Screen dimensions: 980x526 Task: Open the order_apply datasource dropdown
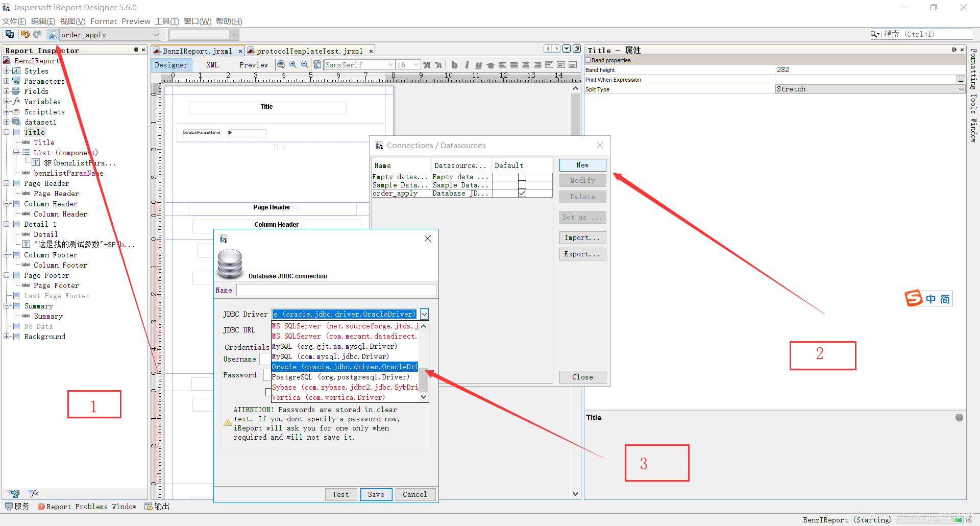(x=156, y=35)
